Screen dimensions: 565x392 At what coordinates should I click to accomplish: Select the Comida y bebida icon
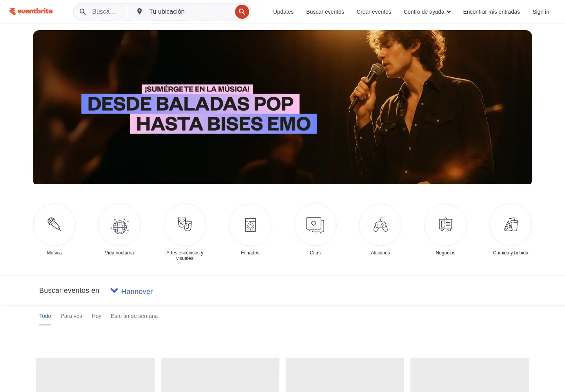[510, 225]
